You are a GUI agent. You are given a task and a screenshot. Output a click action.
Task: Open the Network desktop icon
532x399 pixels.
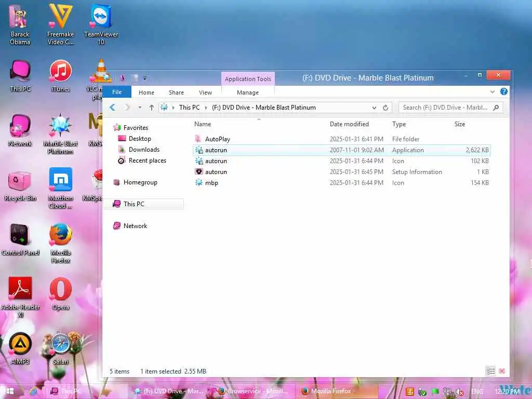point(20,130)
